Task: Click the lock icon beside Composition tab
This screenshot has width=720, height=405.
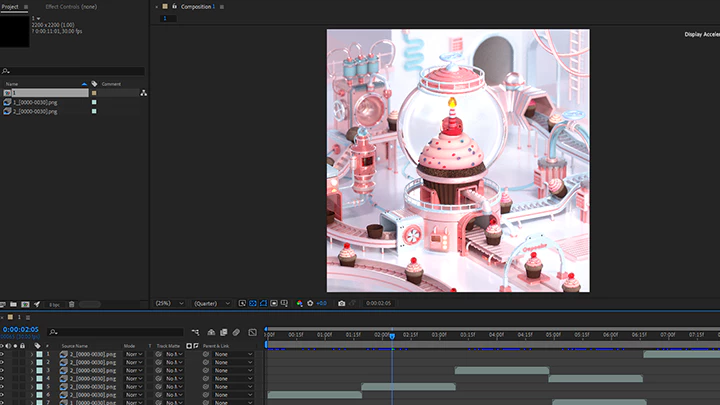Action: (174, 6)
